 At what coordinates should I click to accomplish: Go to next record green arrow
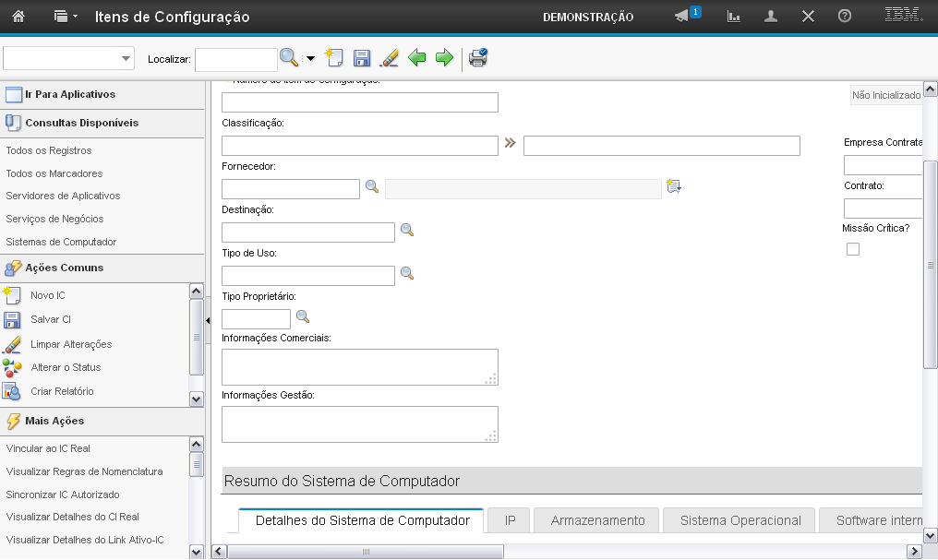coord(444,58)
